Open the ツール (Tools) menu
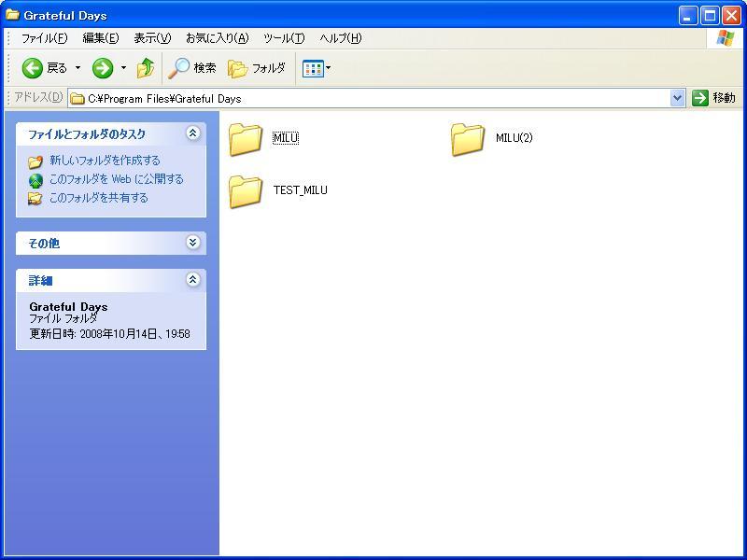 (283, 38)
